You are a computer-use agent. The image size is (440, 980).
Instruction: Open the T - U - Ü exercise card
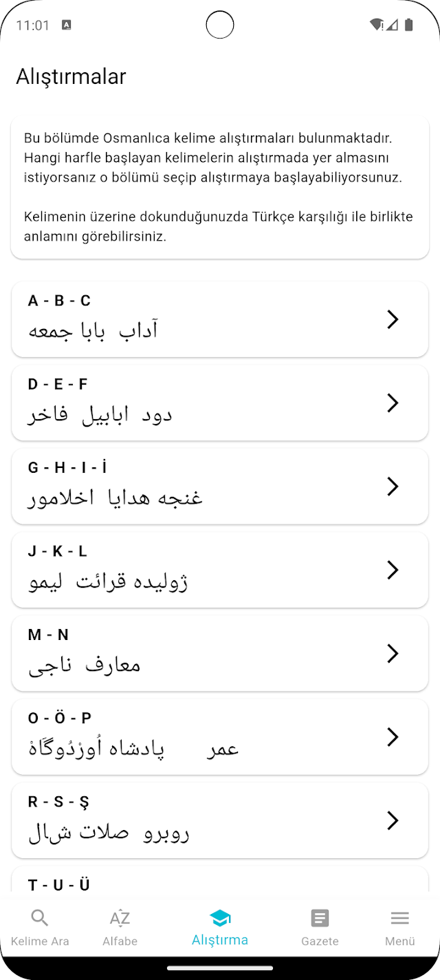coord(220,880)
